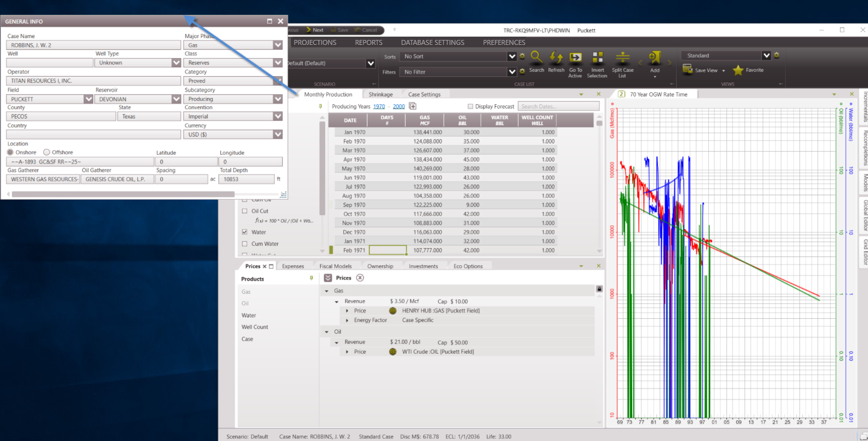Click the Next case button
This screenshot has width=868, height=441.
[315, 30]
